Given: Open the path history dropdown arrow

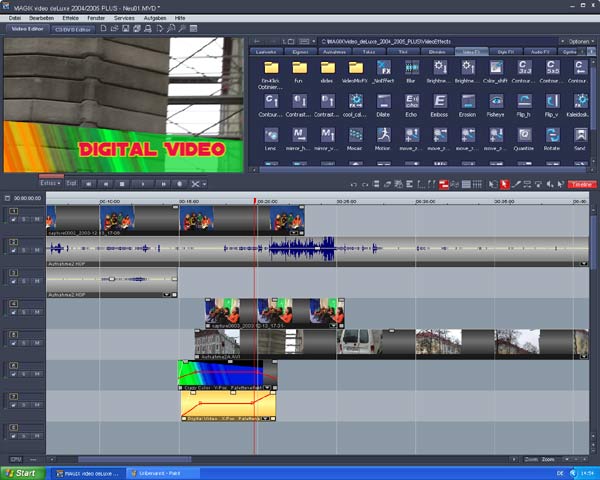Looking at the screenshot, I should (x=562, y=41).
